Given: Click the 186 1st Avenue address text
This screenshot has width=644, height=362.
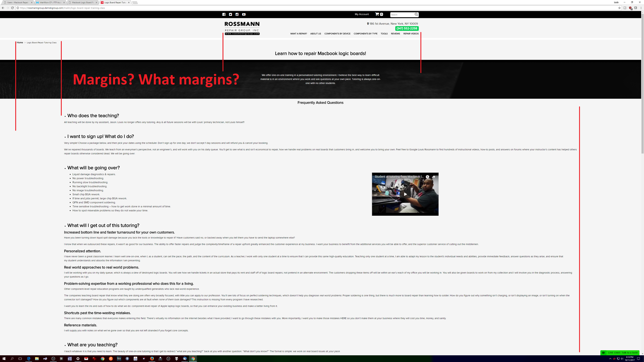Looking at the screenshot, I should (x=394, y=24).
